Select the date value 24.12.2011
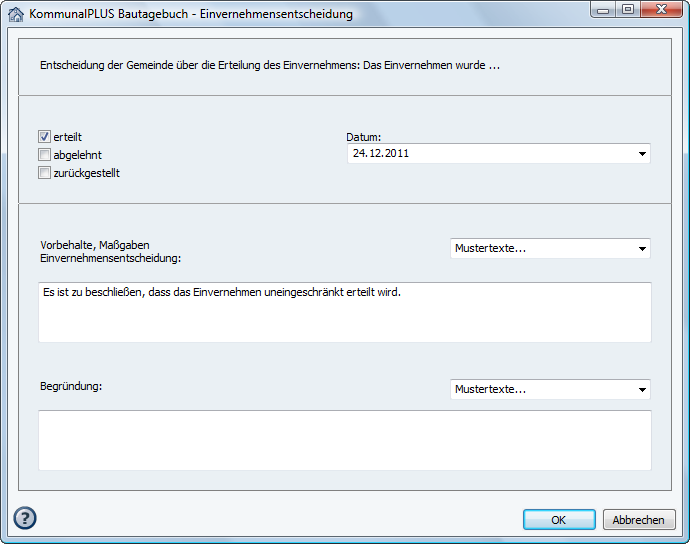This screenshot has width=690, height=544. [x=381, y=154]
